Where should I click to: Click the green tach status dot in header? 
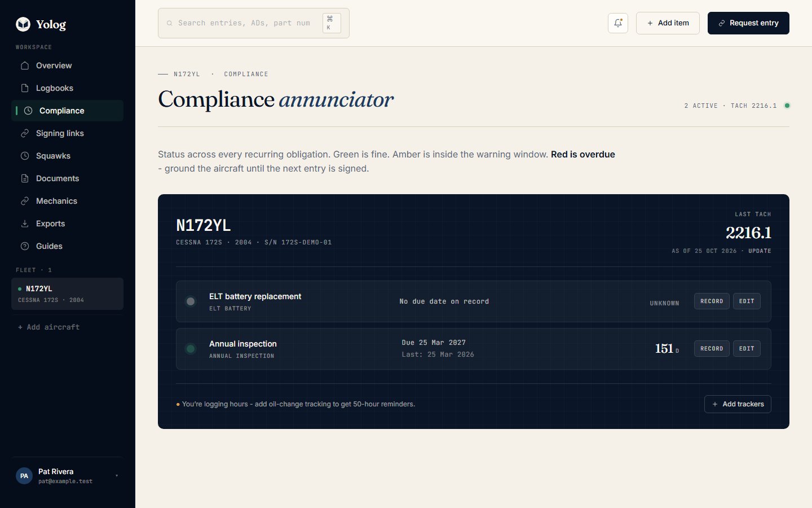[787, 106]
